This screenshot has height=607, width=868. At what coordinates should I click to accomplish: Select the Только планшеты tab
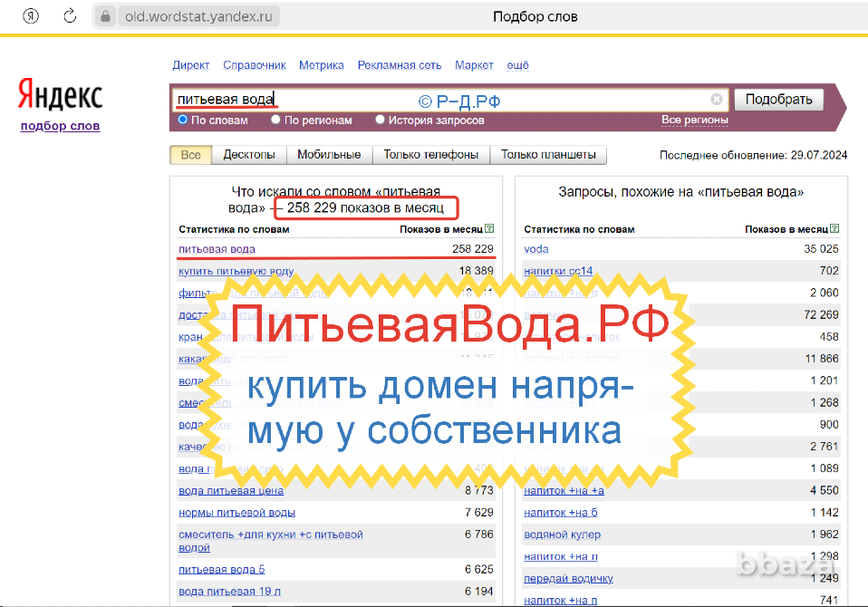[551, 154]
